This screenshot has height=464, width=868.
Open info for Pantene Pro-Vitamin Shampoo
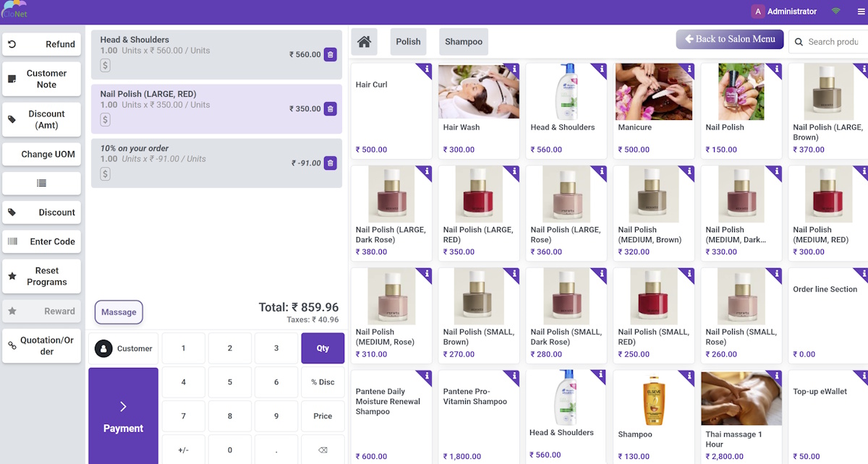click(514, 377)
